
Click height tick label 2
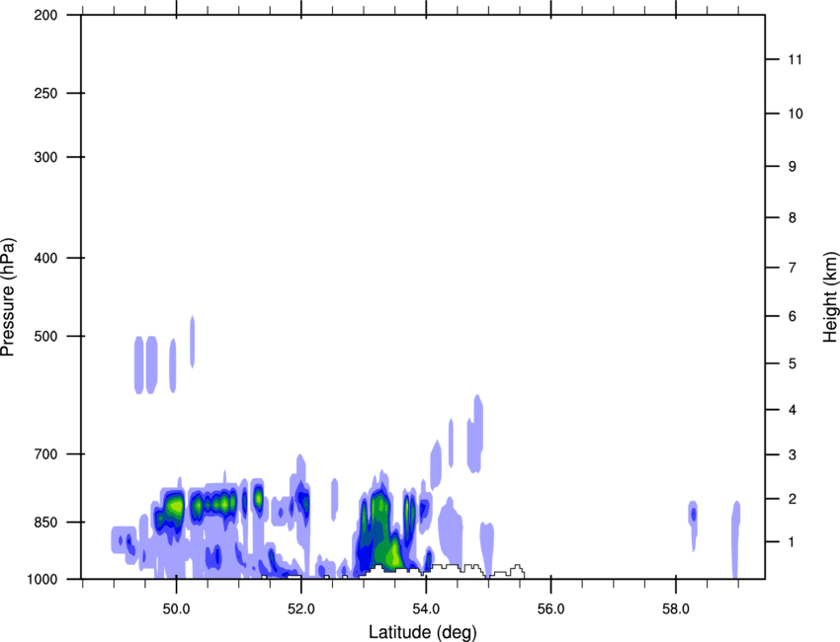pos(793,499)
